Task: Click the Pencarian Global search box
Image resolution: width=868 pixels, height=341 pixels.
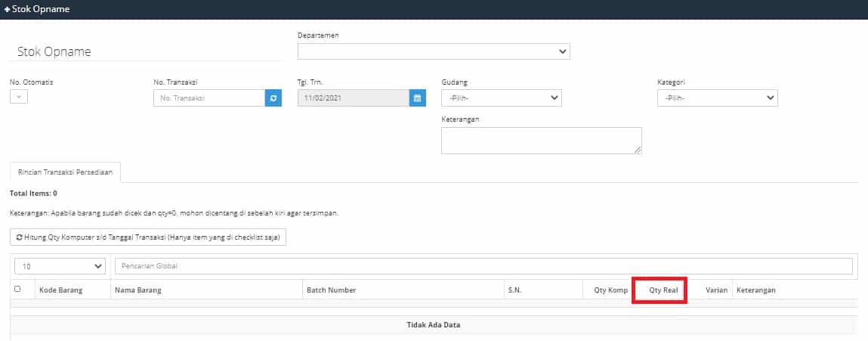Action: [x=483, y=266]
